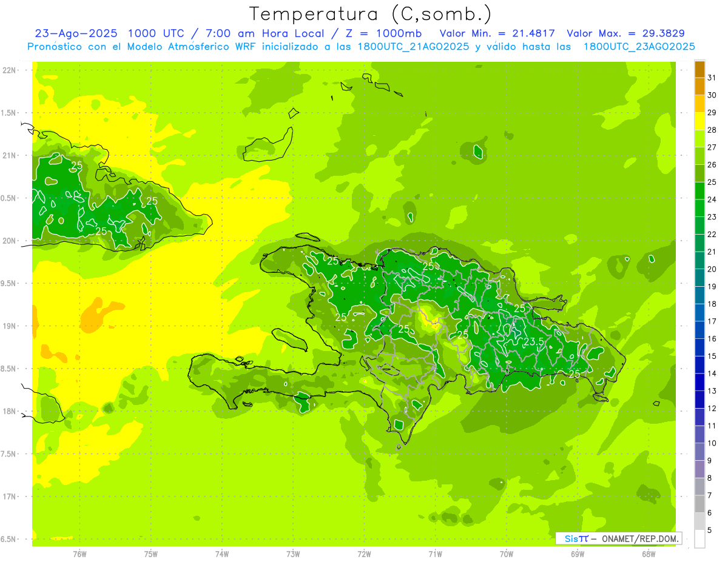728x562 pixels.
Task: Click the '75W' longitude axis label
Action: pos(150,554)
